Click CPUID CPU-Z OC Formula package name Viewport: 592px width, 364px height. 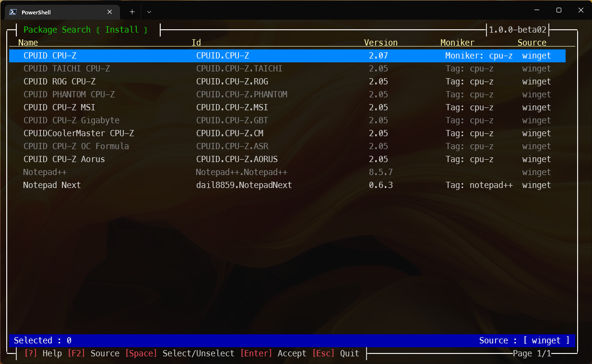point(76,146)
